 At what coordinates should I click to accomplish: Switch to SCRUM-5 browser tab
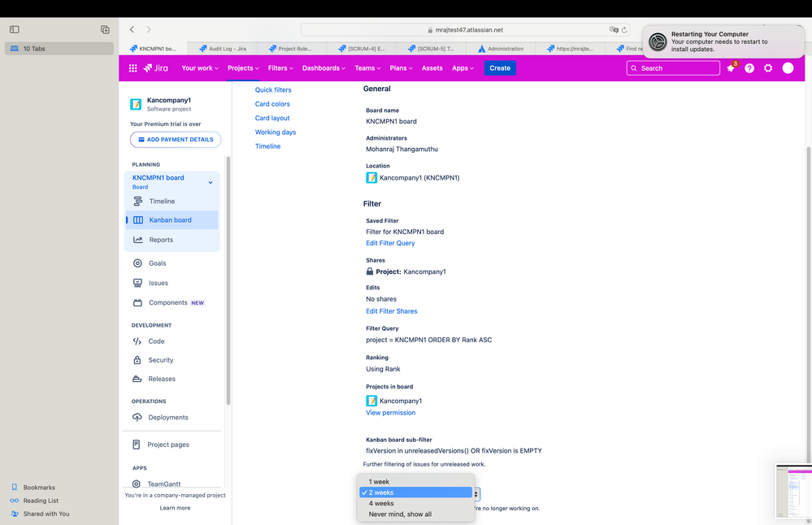coord(431,49)
